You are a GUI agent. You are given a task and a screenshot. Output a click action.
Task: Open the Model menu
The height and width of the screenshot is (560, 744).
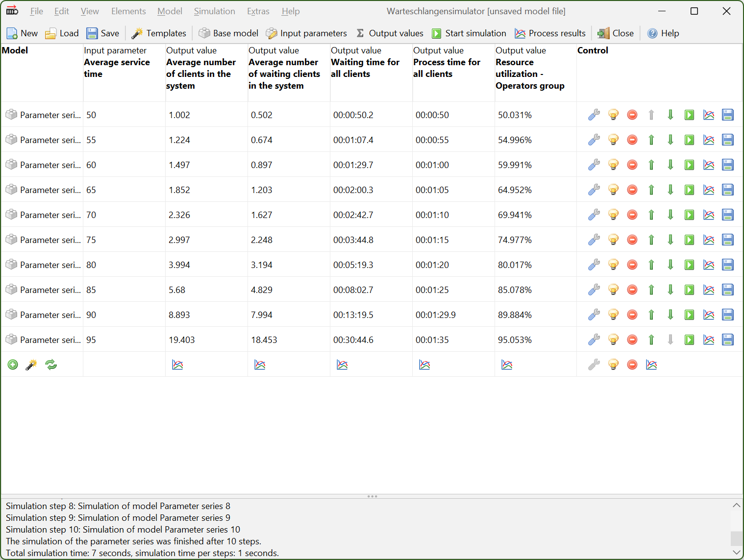click(170, 11)
